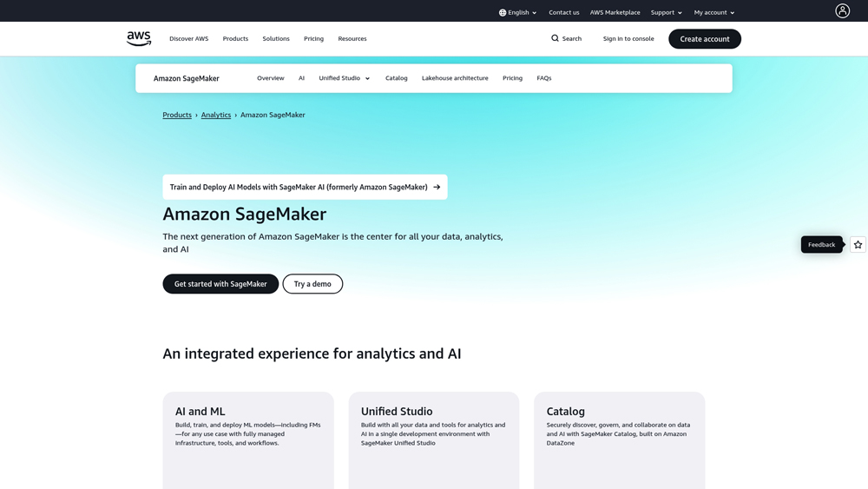This screenshot has height=489, width=868.
Task: Open the user profile avatar icon
Action: coord(842,11)
